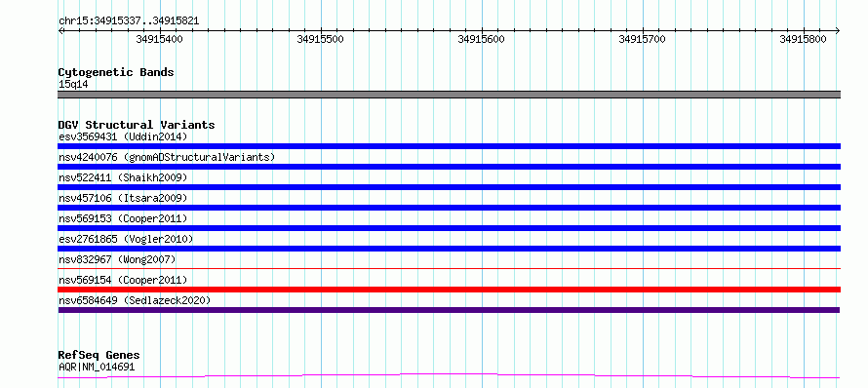The image size is (868, 388).
Task: Click the left arrow of the ruler
Action: tap(60, 30)
